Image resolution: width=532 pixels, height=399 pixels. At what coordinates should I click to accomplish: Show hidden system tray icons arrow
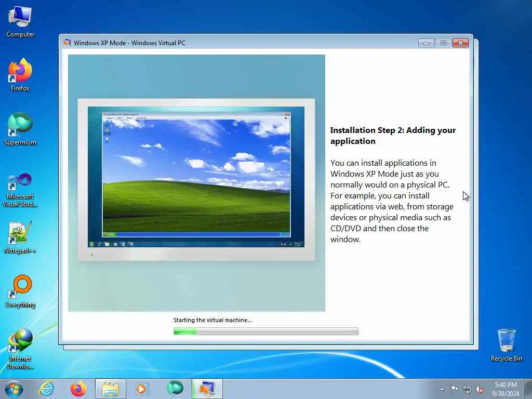tap(442, 389)
